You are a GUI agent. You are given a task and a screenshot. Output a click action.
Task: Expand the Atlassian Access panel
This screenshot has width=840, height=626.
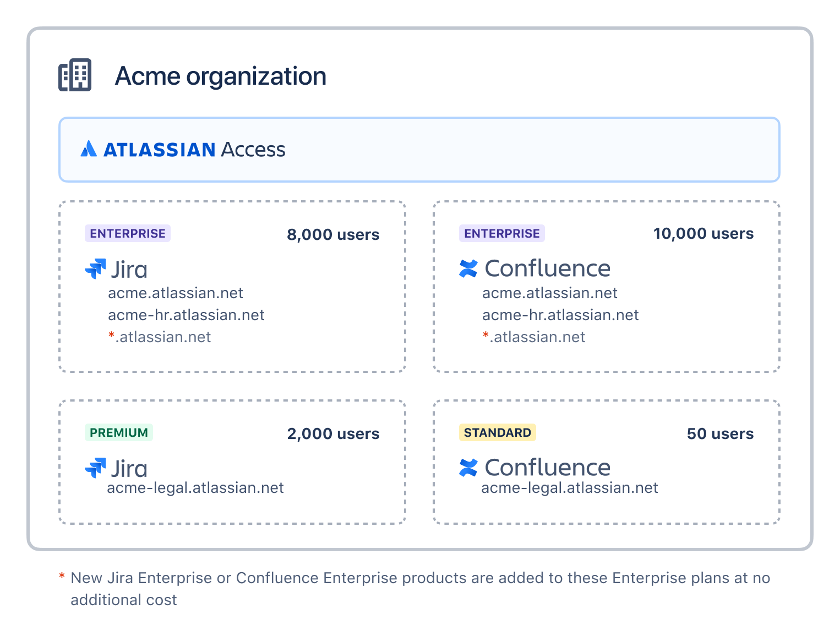click(x=419, y=149)
